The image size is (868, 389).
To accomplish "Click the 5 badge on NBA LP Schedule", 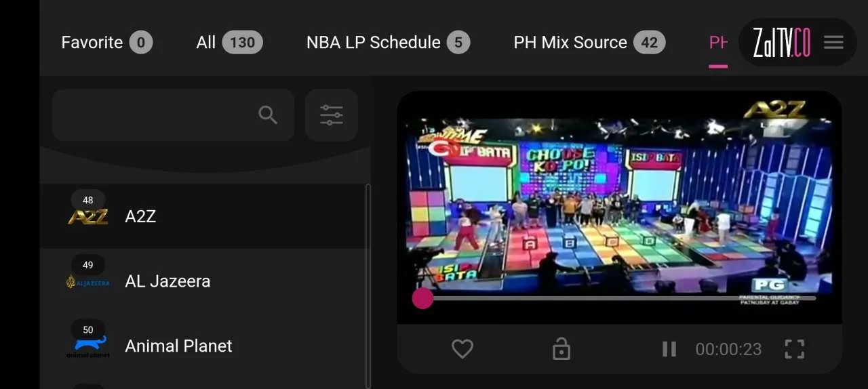I will pos(458,43).
